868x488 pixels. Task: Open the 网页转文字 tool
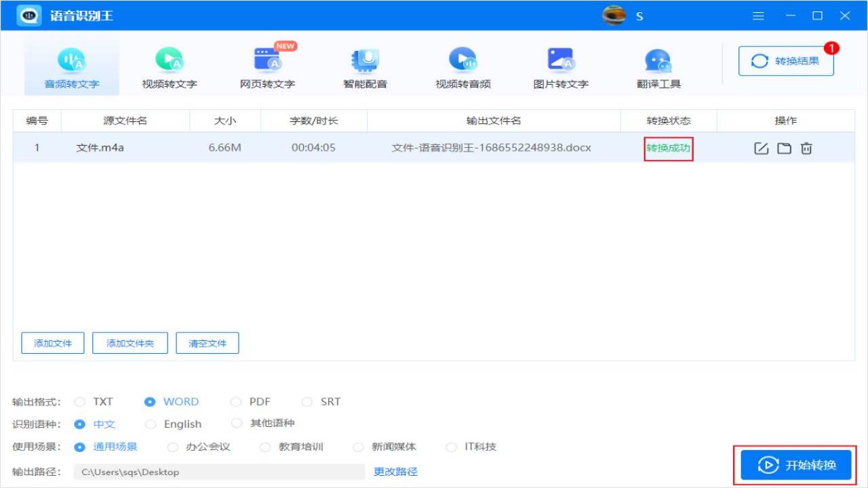coord(267,64)
